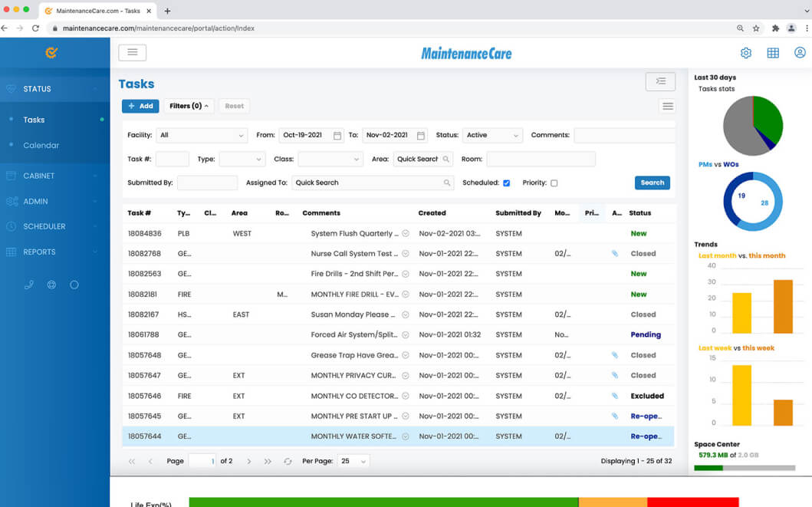The width and height of the screenshot is (812, 507).
Task: Open the settings gear icon
Action: click(745, 52)
